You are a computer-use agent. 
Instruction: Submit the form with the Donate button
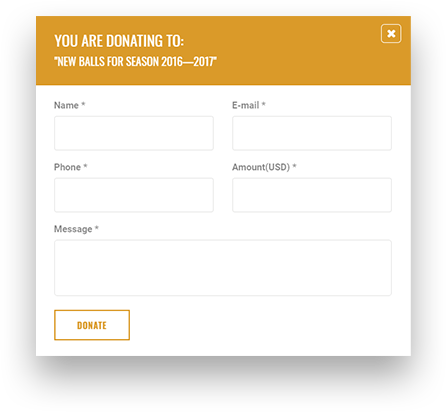pos(92,325)
